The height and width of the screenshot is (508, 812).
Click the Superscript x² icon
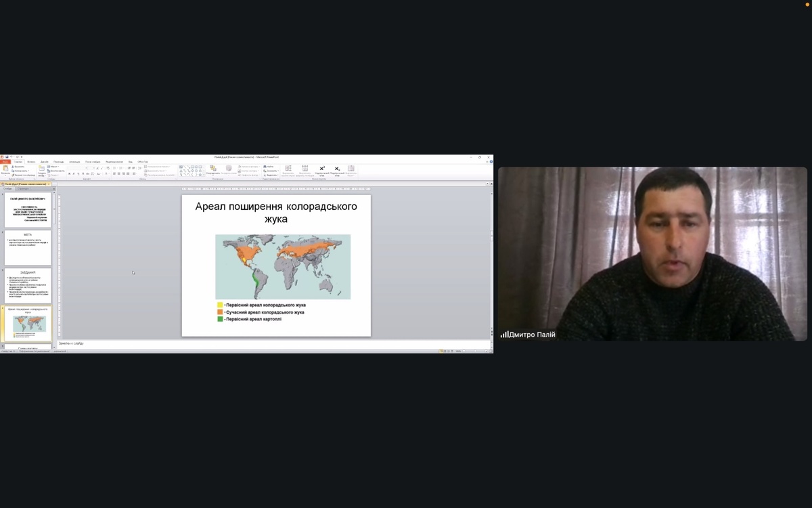(322, 168)
